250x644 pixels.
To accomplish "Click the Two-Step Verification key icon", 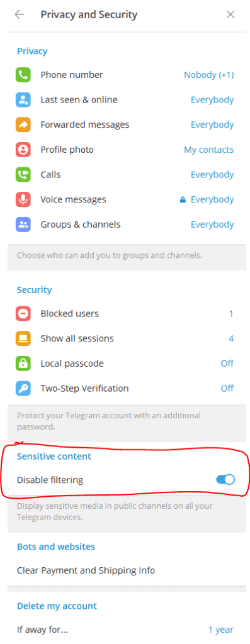I will (x=23, y=389).
